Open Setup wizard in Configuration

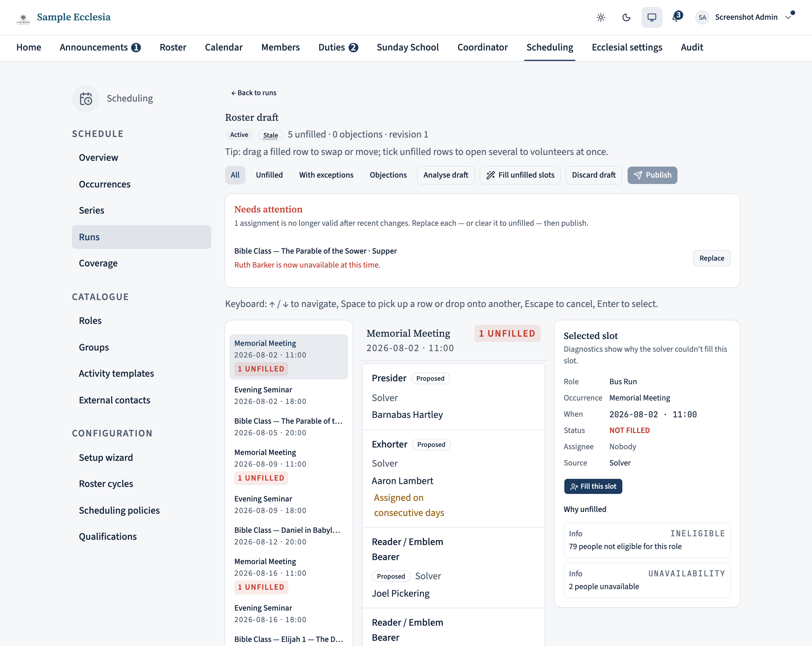tap(141, 458)
